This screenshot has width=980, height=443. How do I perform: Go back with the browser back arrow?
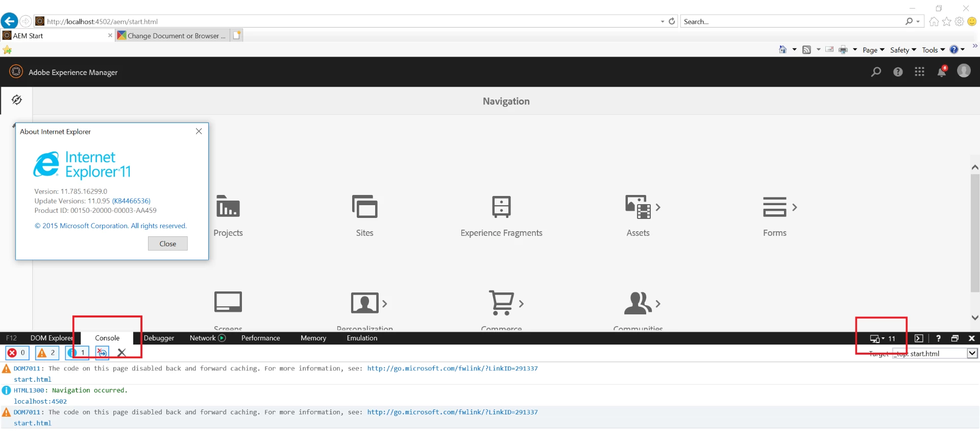[9, 21]
